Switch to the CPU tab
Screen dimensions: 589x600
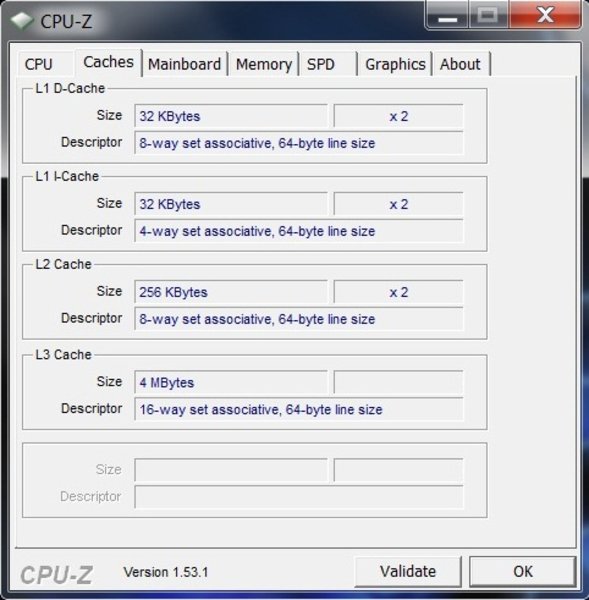tap(39, 64)
